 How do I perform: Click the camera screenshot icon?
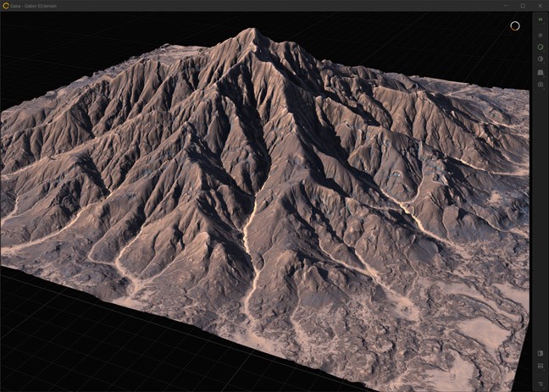click(541, 85)
